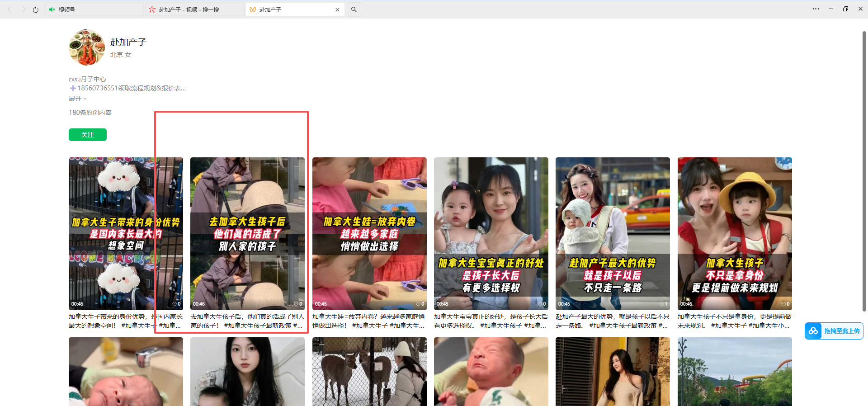Open the deer in snow video thumbnail
Image resolution: width=868 pixels, height=406 pixels.
(x=369, y=372)
